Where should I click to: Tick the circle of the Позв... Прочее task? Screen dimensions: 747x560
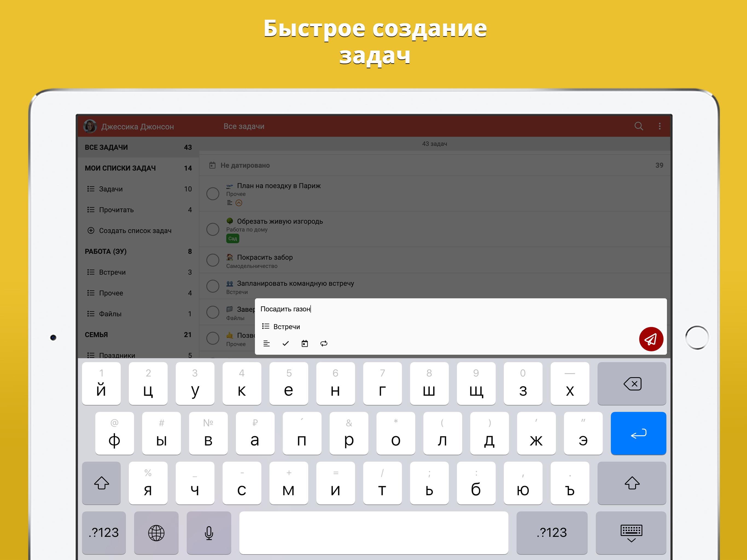click(213, 338)
